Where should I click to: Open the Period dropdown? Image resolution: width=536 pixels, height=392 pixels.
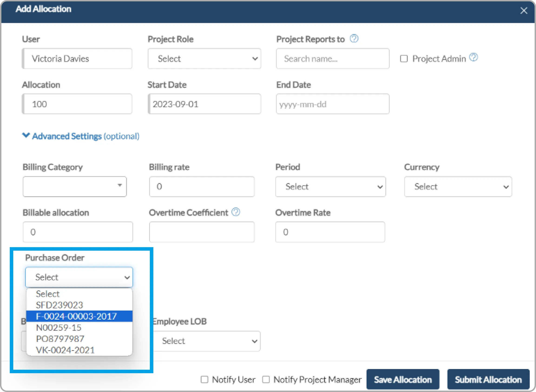(x=330, y=187)
